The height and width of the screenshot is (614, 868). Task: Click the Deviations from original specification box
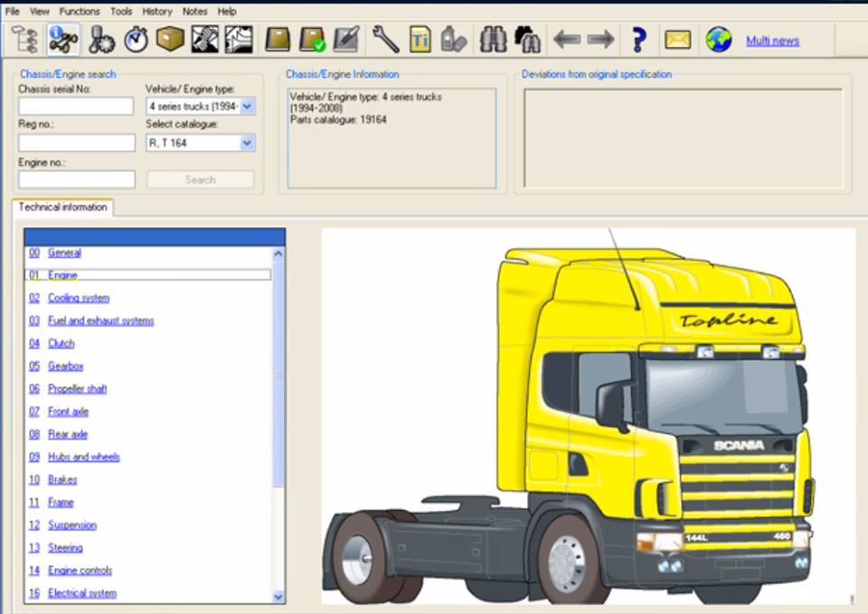pos(684,137)
